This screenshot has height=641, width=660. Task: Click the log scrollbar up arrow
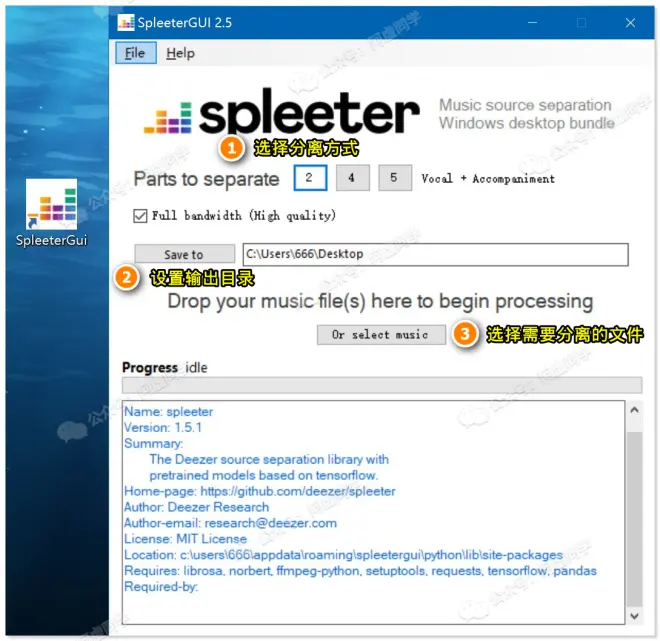click(x=634, y=410)
